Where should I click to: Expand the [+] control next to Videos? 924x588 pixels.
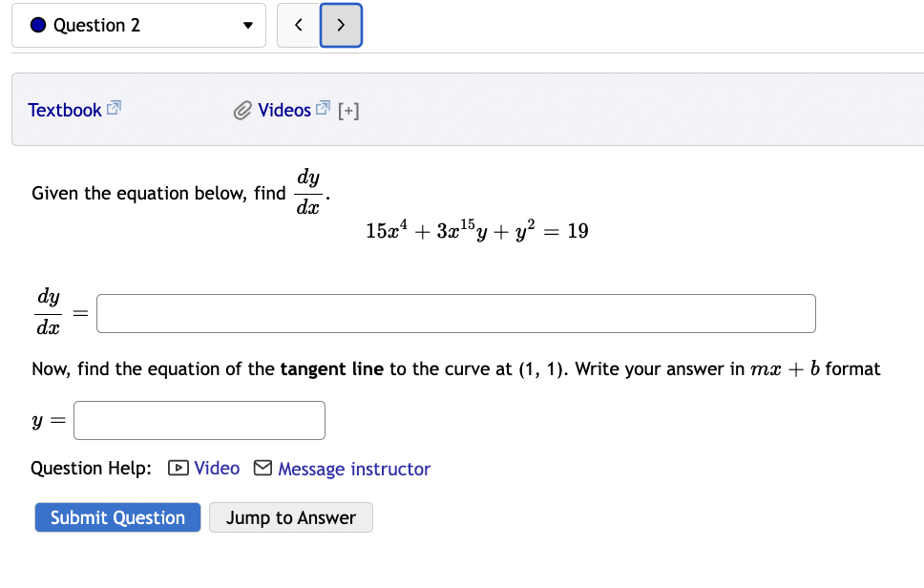point(347,109)
